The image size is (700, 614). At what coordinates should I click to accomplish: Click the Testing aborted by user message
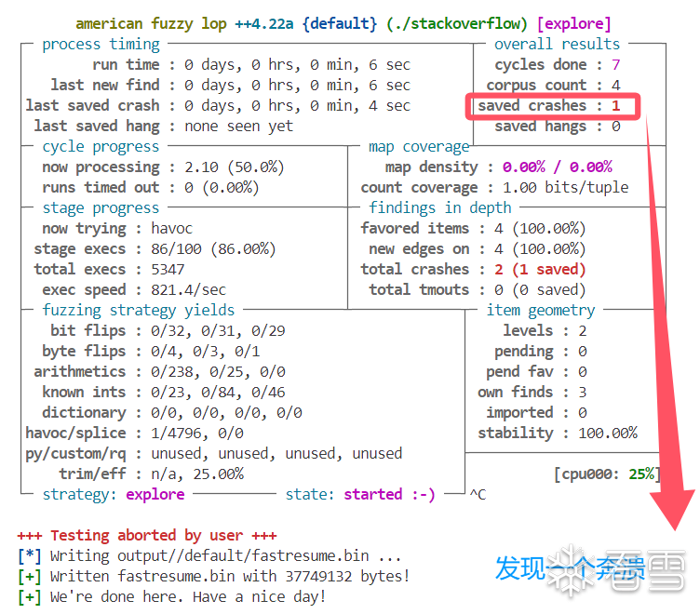[147, 536]
